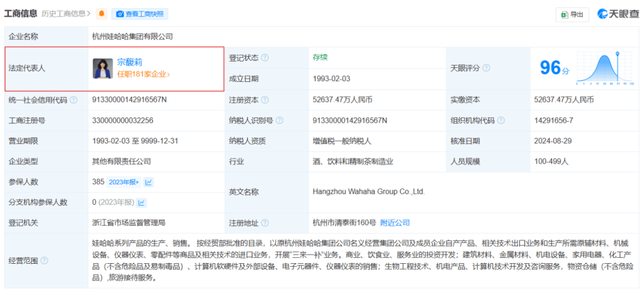Click the orange notification bell icon

(x=101, y=13)
